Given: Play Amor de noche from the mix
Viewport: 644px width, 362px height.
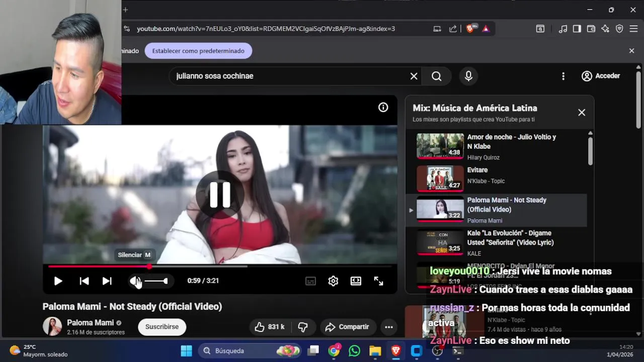Looking at the screenshot, I should tap(496, 146).
